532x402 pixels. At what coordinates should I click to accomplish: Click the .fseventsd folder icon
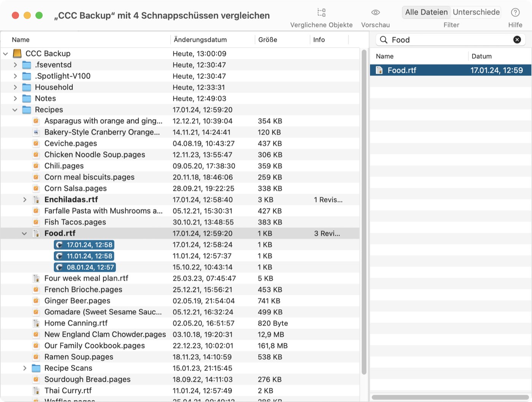pos(27,65)
